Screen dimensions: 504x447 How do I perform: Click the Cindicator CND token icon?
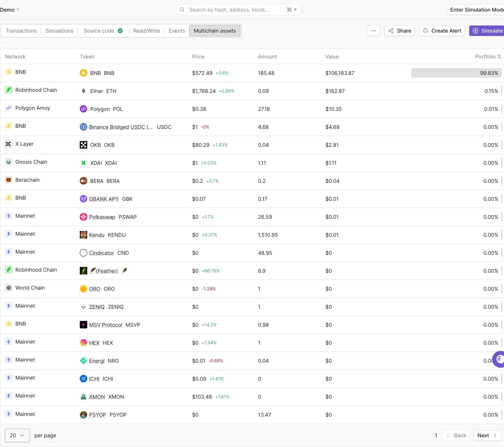click(84, 253)
